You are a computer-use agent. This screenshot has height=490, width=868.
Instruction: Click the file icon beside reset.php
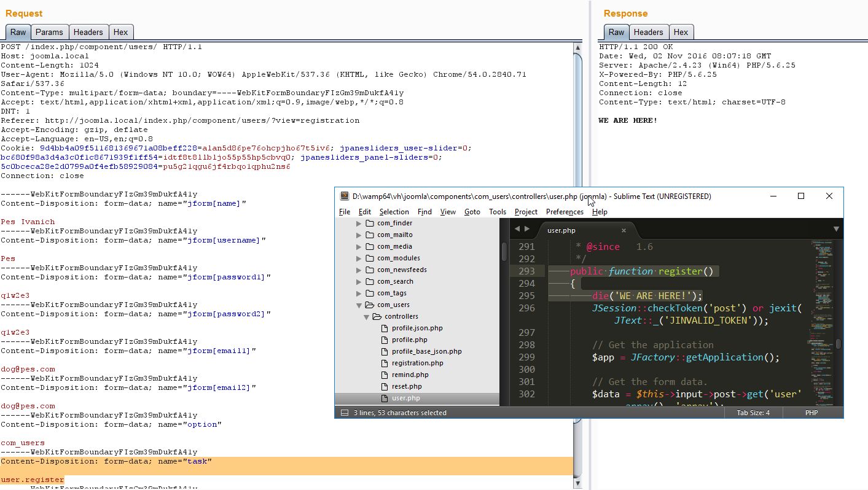point(385,386)
